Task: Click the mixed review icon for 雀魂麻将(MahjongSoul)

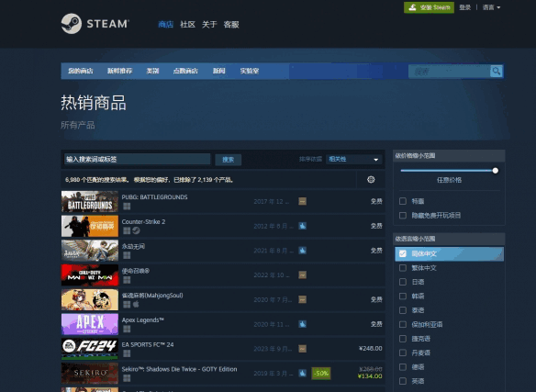Action: [303, 299]
